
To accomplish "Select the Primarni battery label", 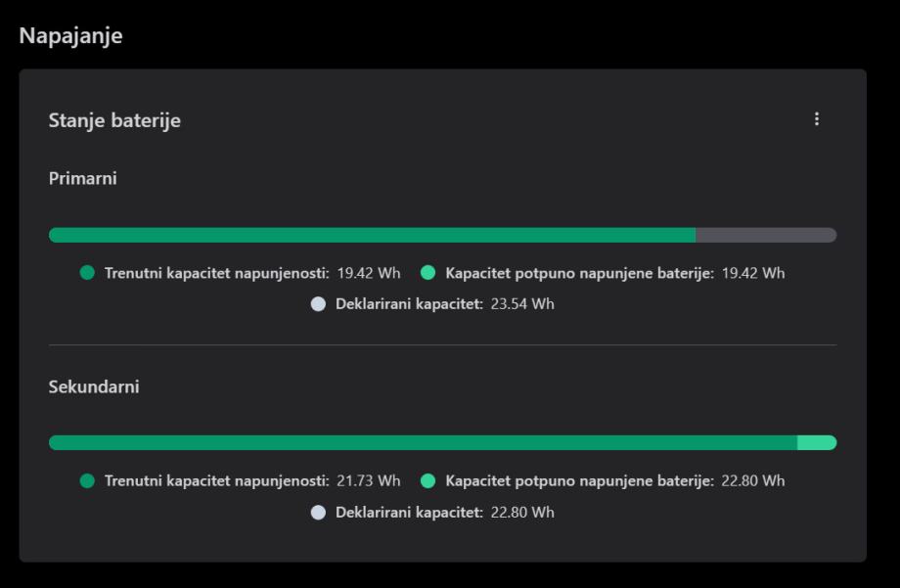I will pyautogui.click(x=82, y=179).
